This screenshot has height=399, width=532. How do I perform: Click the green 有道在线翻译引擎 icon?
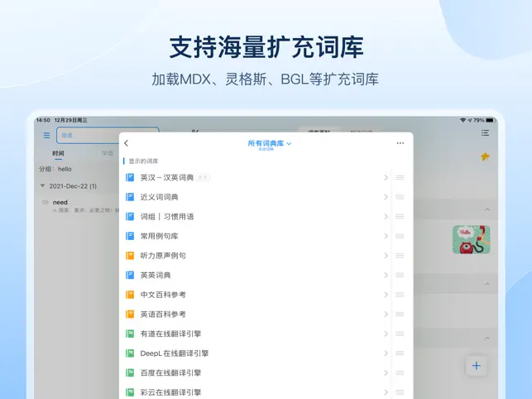pyautogui.click(x=130, y=334)
